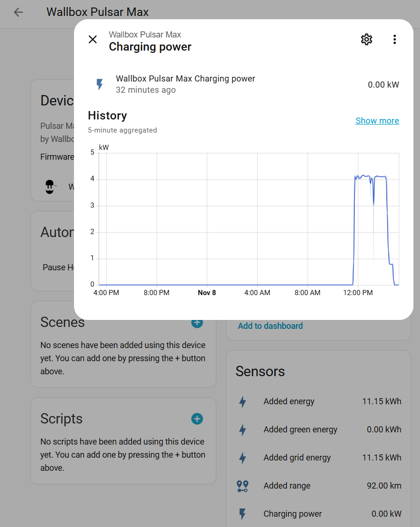Open entity settings gear icon
This screenshot has height=527, width=420.
coord(367,39)
